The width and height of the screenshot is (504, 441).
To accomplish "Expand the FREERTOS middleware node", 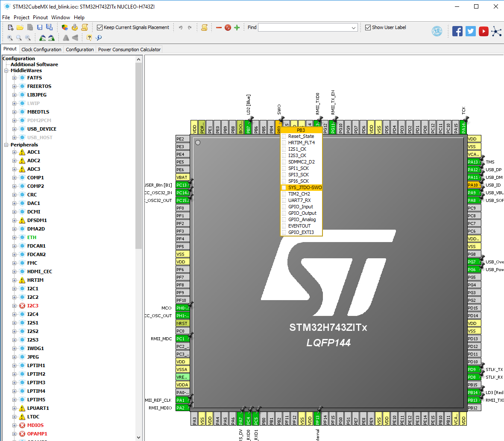I will (14, 86).
